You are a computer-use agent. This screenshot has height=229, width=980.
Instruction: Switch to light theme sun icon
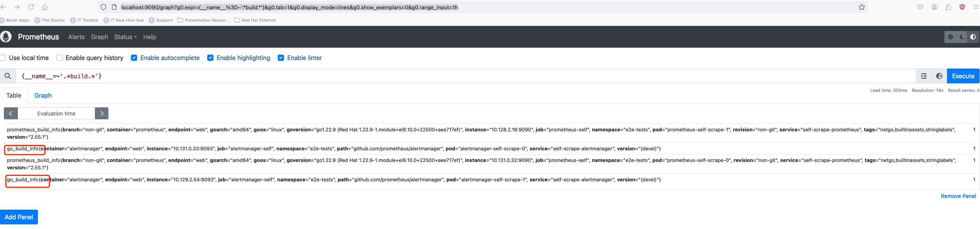click(951, 37)
